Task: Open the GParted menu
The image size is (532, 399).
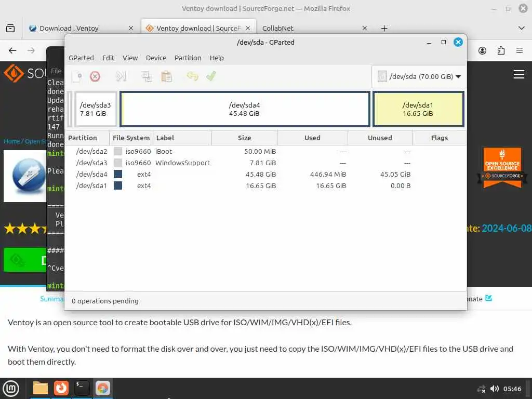Action: (x=81, y=58)
